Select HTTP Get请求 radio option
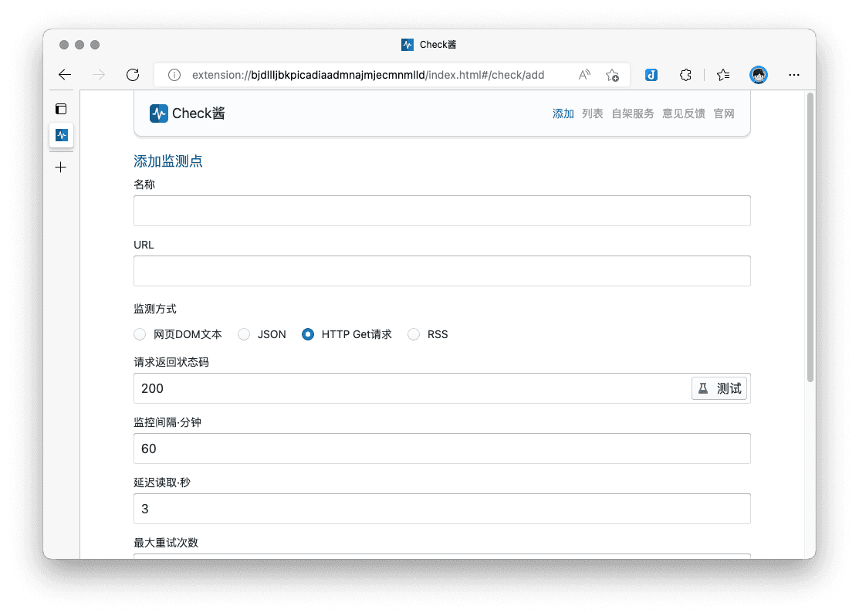 (308, 334)
